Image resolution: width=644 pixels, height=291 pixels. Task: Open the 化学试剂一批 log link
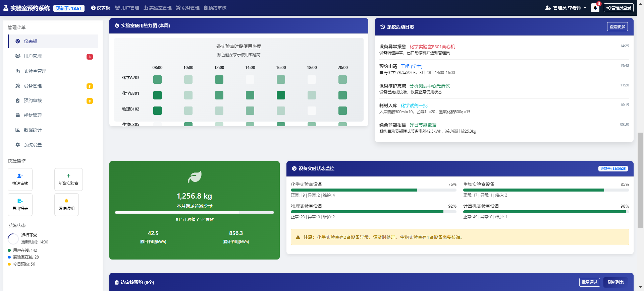tap(414, 105)
